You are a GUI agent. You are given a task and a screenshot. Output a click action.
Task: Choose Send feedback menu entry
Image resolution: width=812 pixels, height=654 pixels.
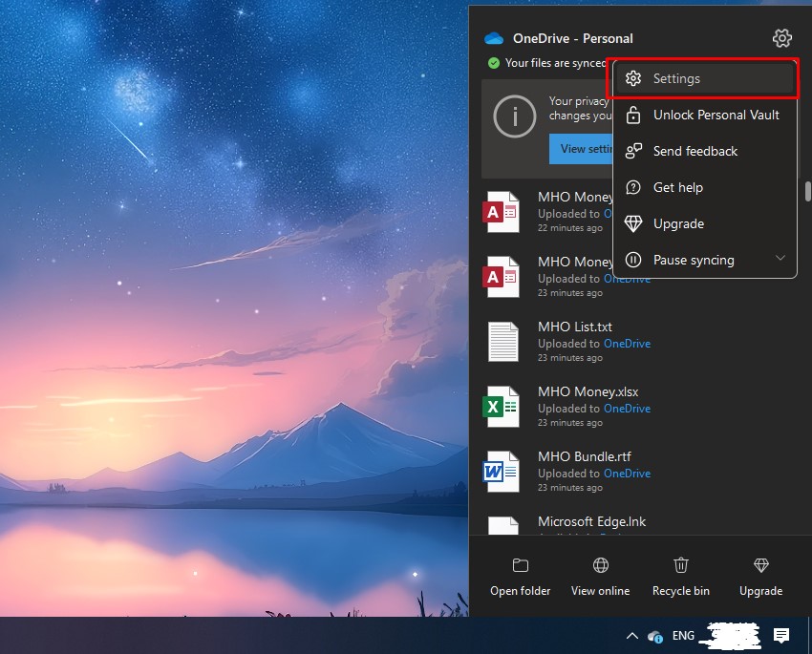coord(694,152)
